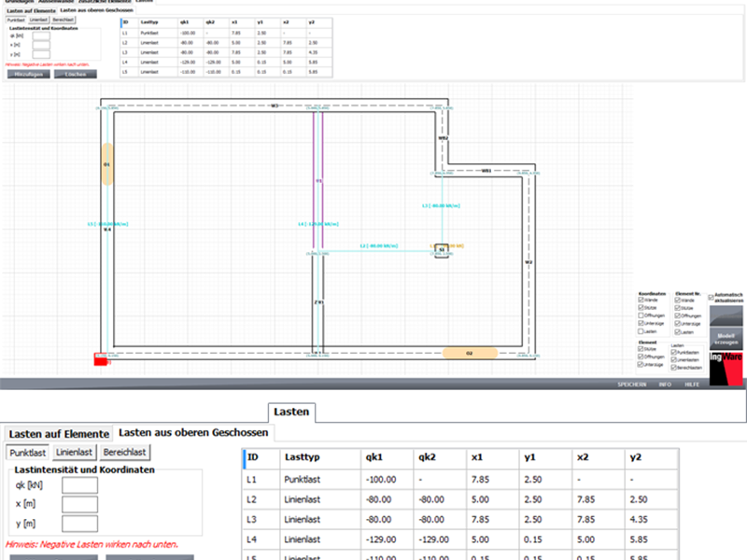Click the O1 opening on the left wall
Image resolution: width=747 pixels, height=560 pixels.
[x=107, y=164]
